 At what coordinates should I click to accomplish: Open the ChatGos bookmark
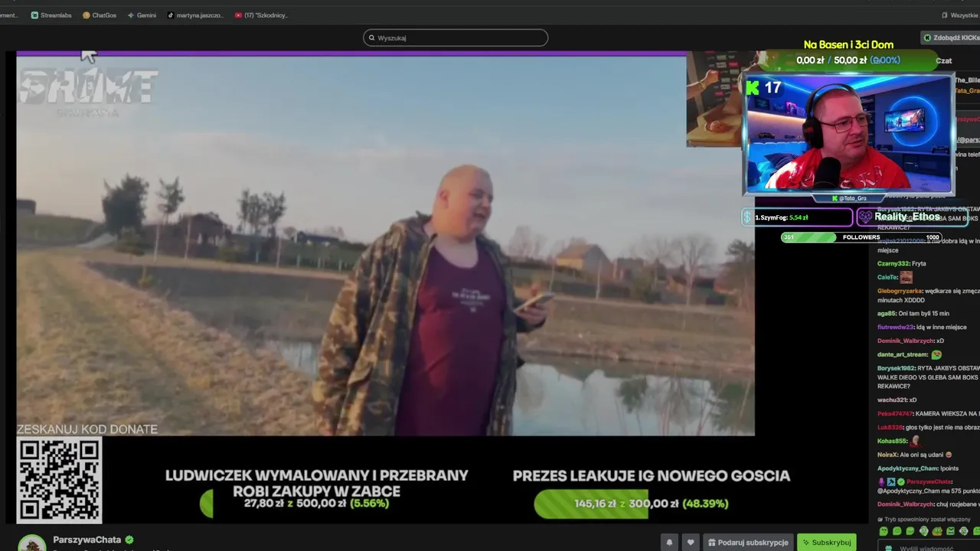(x=100, y=15)
